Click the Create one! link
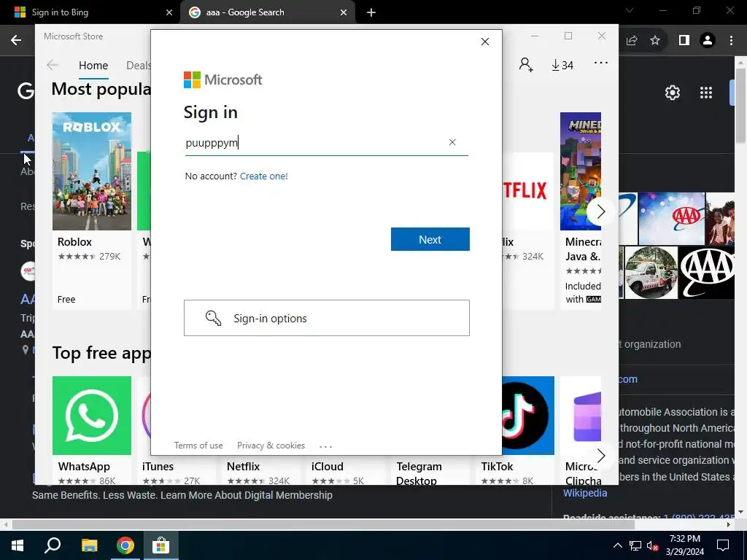Screen dimensions: 747x560 (264, 176)
